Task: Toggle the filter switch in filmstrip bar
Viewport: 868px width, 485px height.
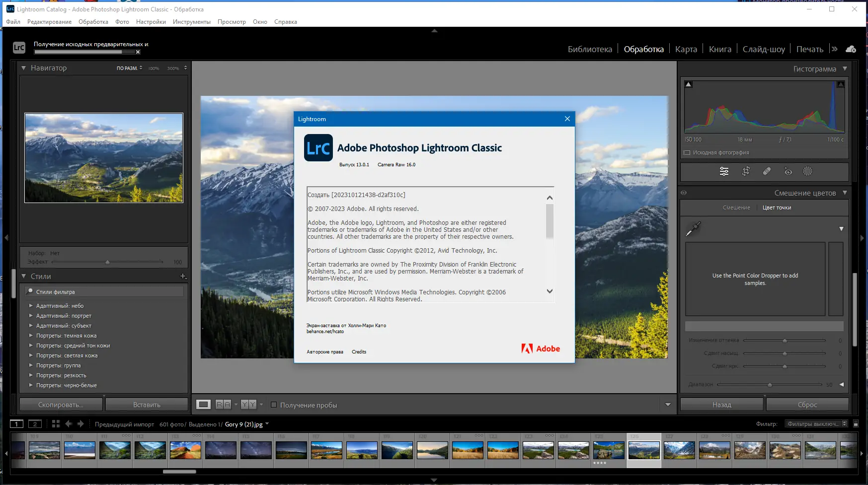Action: click(856, 423)
